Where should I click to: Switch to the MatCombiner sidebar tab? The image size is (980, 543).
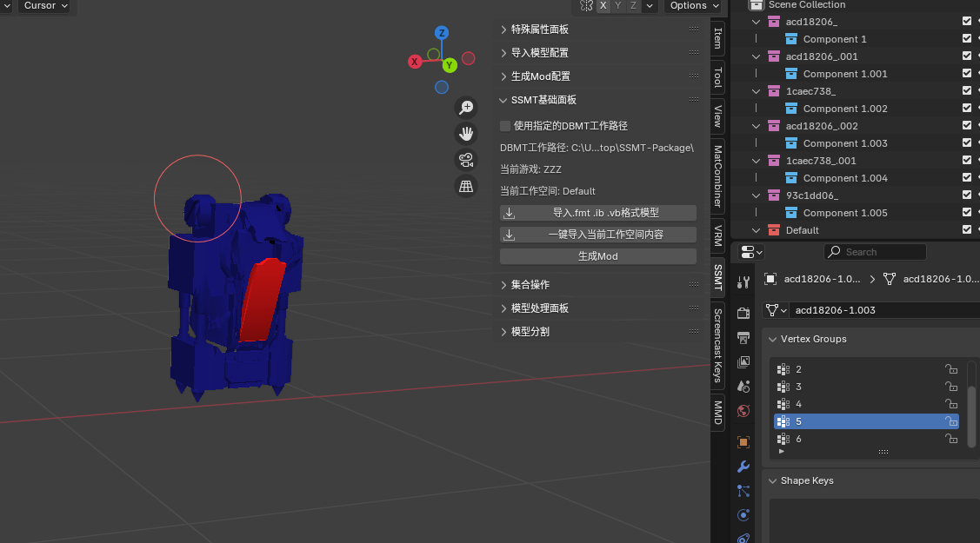click(x=718, y=176)
